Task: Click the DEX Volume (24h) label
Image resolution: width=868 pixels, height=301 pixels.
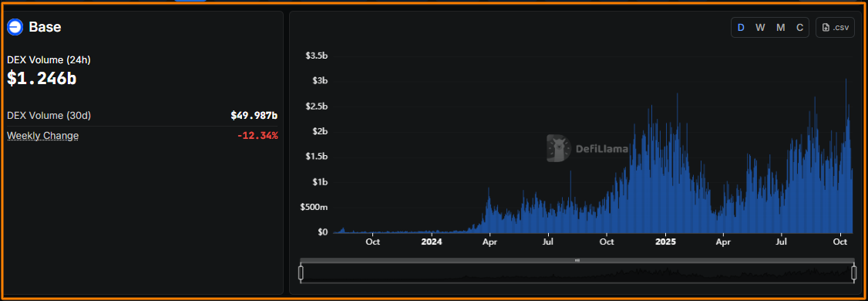Action: click(x=49, y=60)
